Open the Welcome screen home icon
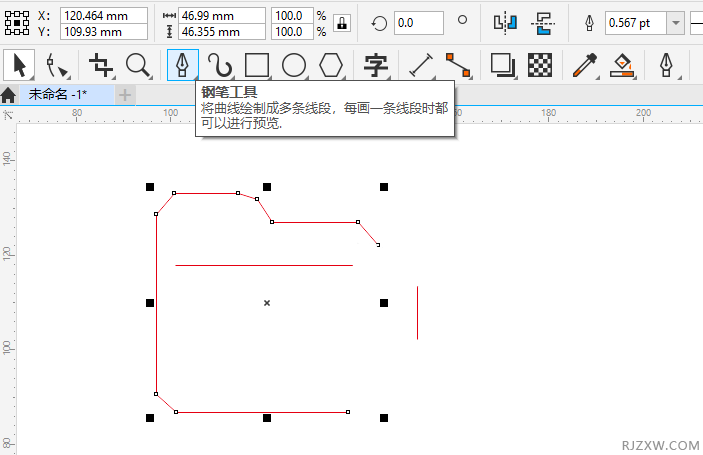Viewport: 703px width, 455px height. [x=9, y=95]
